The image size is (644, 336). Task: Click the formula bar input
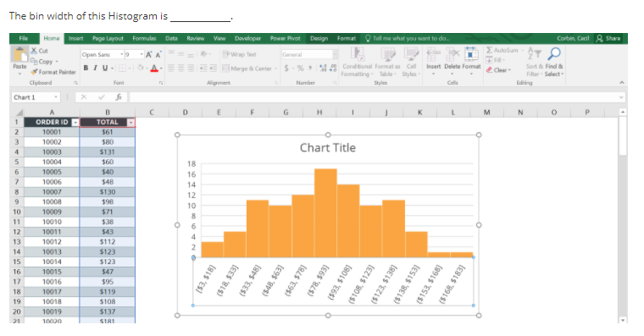point(373,97)
